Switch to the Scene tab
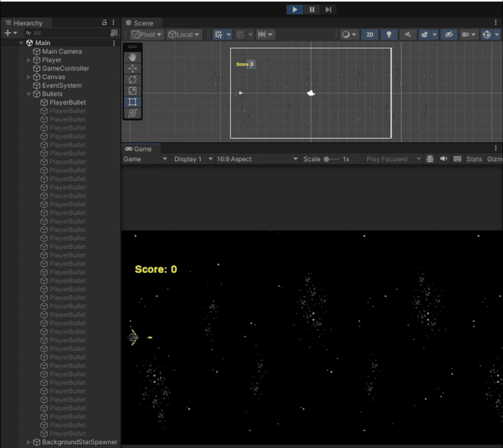The image size is (503, 448). point(139,23)
